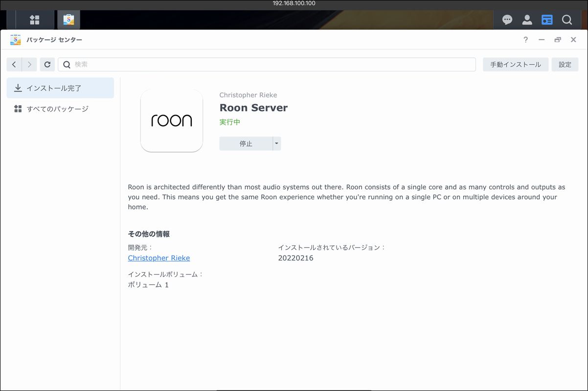Select Package Center icon in DSM taskbar
Screen dimensions: 588x391
[68, 20]
